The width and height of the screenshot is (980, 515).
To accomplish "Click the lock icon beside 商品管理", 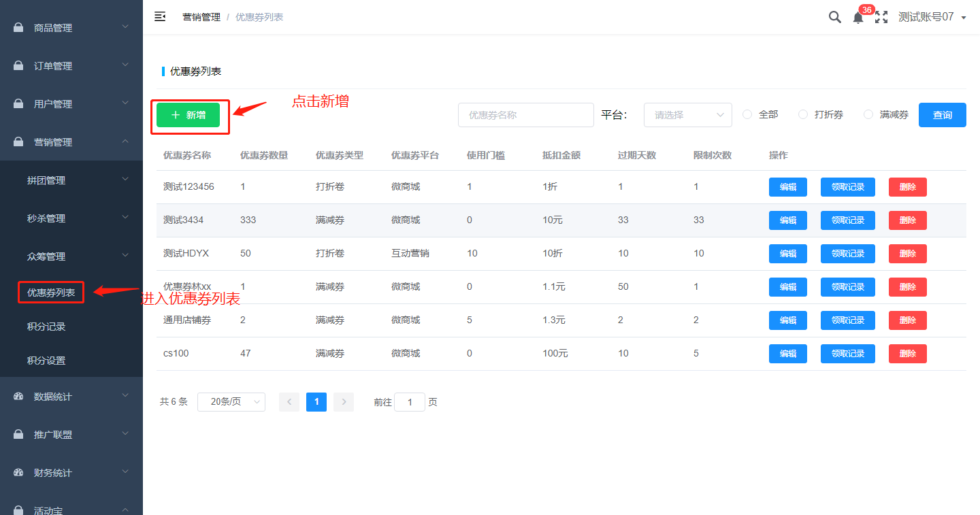I will point(19,28).
